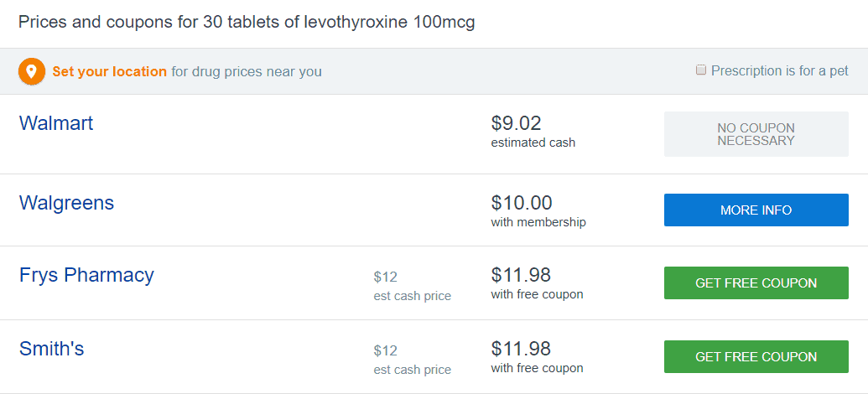Open the Frys Pharmacy link

pos(86,275)
